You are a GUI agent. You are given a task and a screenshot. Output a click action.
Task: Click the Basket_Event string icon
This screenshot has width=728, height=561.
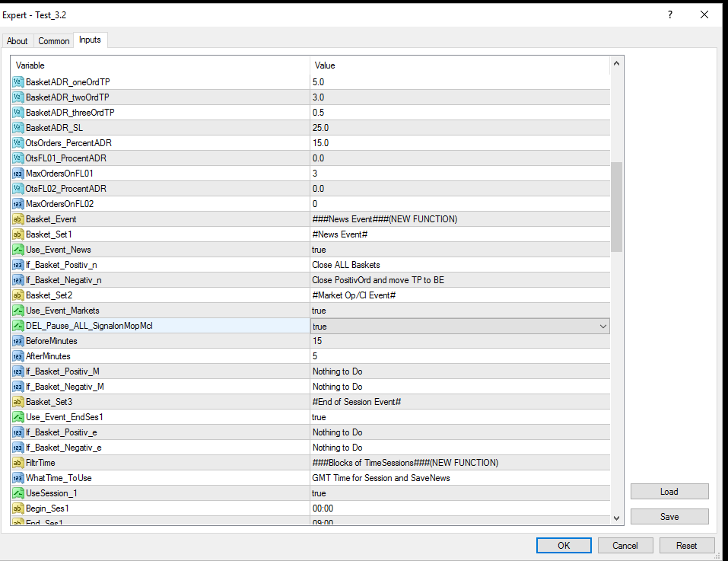pyautogui.click(x=17, y=219)
